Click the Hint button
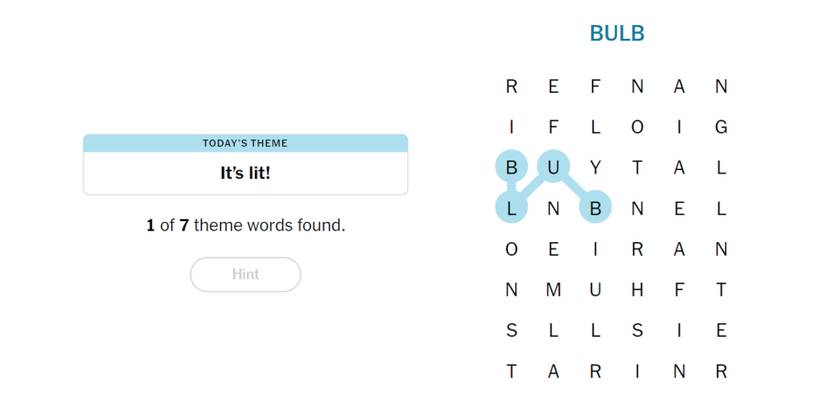Image resolution: width=825 pixels, height=413 pixels. (x=245, y=275)
